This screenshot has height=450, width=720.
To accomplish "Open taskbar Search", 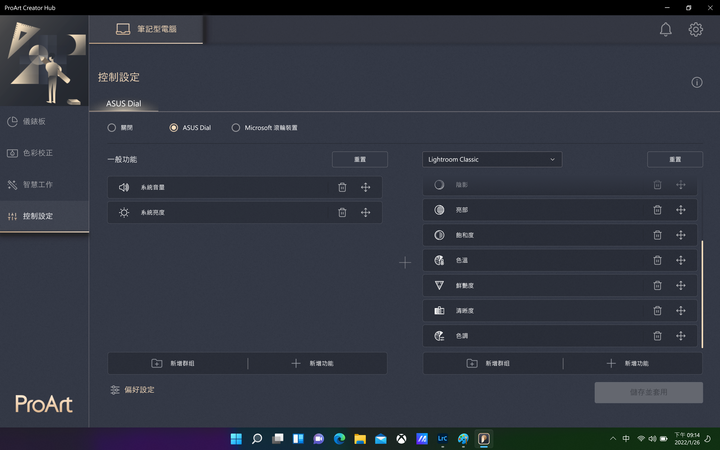I will coord(257,439).
